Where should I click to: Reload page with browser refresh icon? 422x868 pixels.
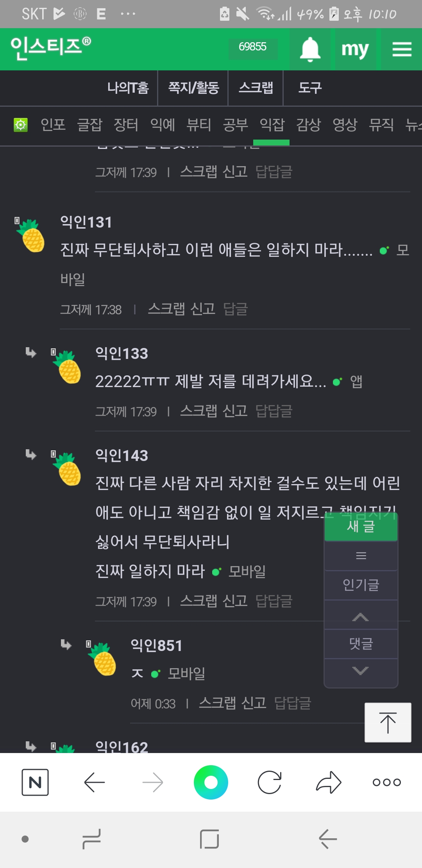[x=270, y=782]
